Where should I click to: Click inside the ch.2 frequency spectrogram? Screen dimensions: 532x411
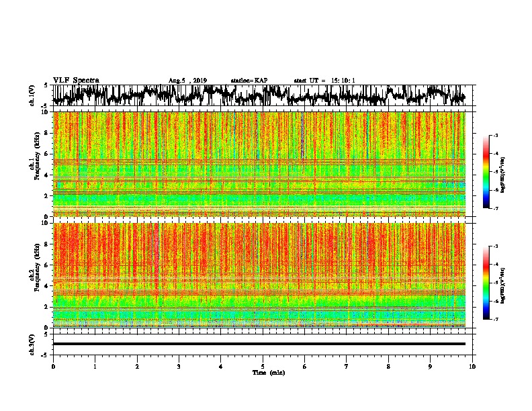tap(259, 275)
